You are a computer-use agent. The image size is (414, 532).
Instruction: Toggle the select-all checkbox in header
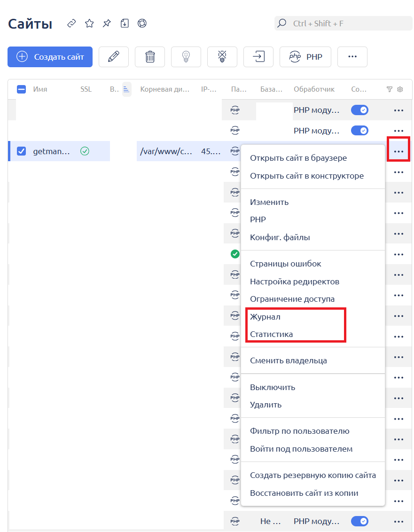[x=21, y=89]
